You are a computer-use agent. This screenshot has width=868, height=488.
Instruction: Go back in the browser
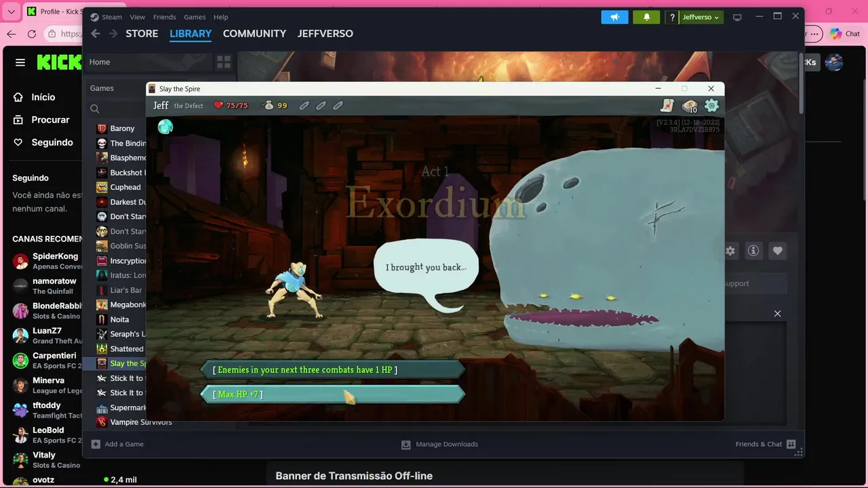click(12, 34)
